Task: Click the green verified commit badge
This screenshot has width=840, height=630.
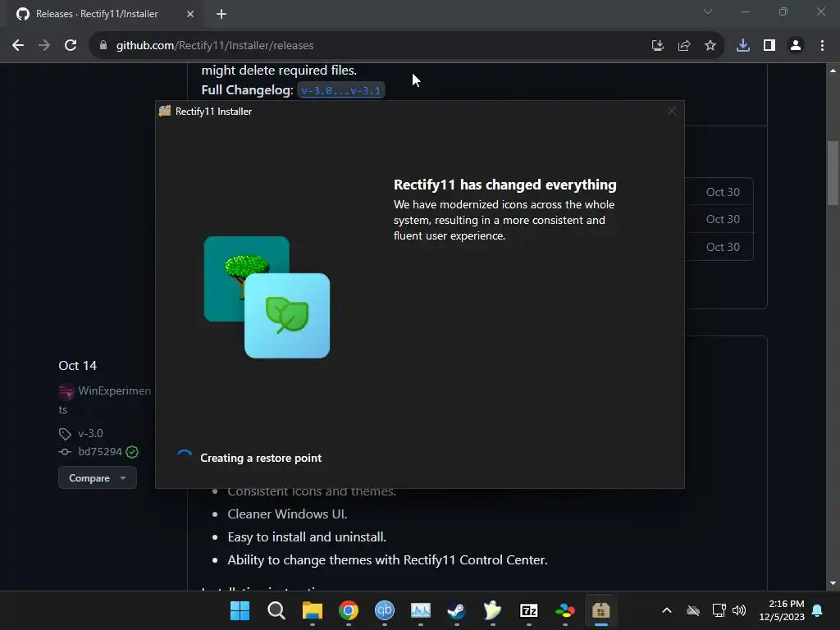Action: pos(132,452)
